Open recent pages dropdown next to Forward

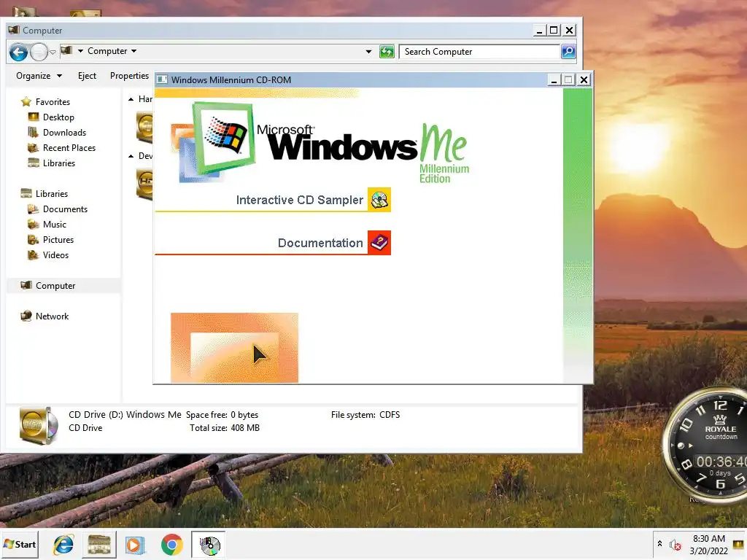(53, 52)
